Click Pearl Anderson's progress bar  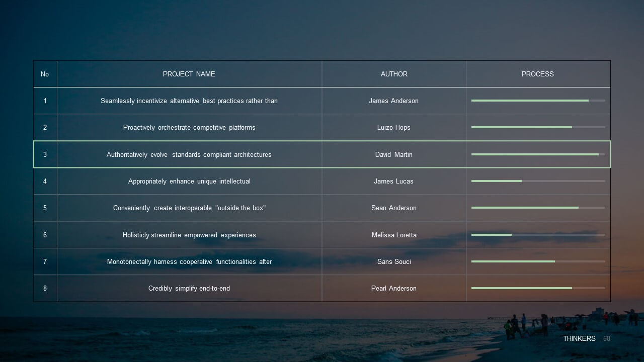point(538,288)
